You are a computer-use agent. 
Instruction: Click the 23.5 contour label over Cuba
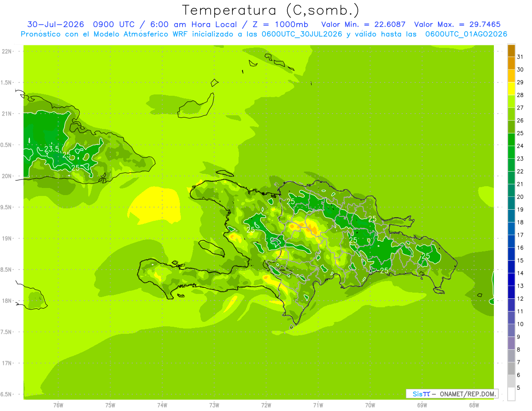(x=52, y=149)
